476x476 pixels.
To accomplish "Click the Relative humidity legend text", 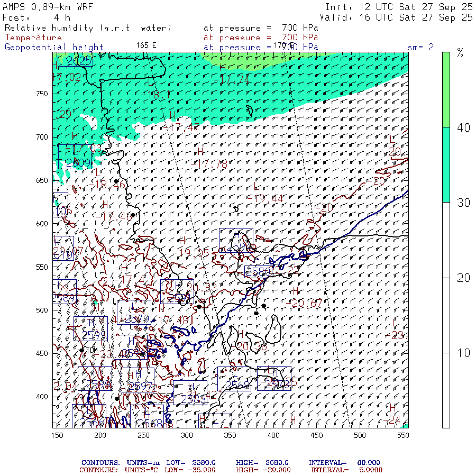I will click(88, 28).
